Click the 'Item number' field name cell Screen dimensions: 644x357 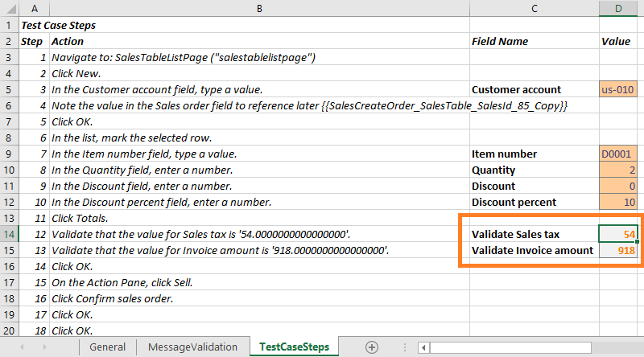[535, 154]
